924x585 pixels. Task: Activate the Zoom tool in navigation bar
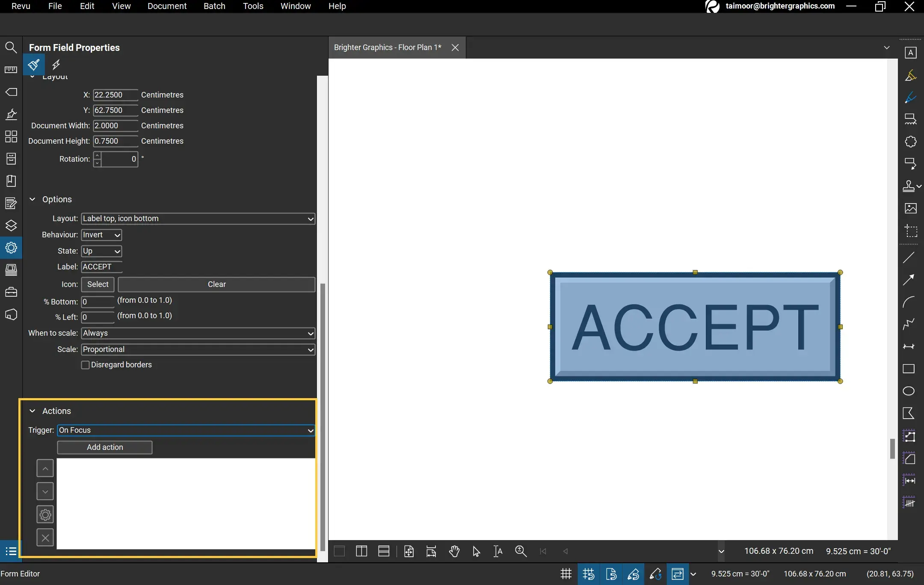click(521, 551)
